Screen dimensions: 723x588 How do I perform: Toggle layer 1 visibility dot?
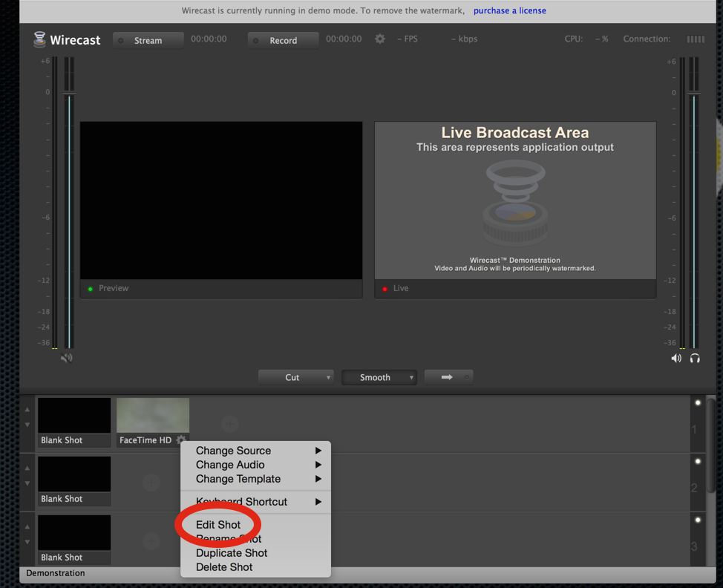point(698,402)
